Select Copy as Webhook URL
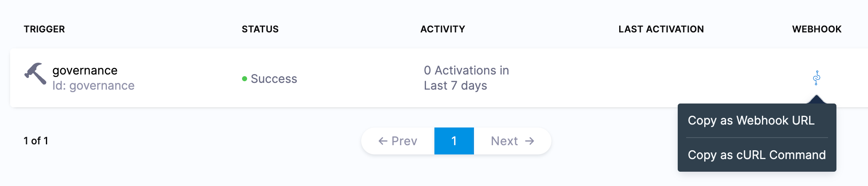The height and width of the screenshot is (186, 868). pyautogui.click(x=751, y=121)
